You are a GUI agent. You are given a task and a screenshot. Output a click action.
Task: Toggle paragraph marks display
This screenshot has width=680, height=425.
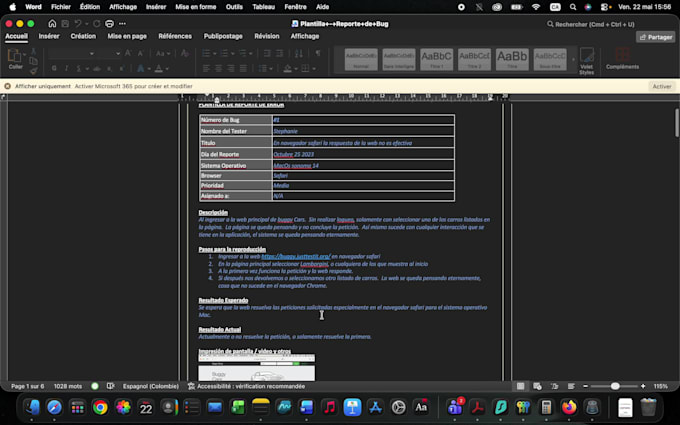318,53
